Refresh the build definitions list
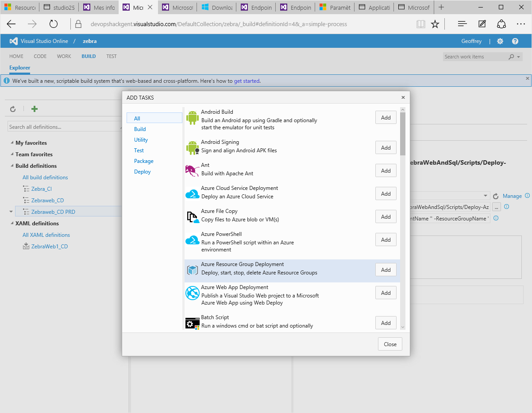The image size is (532, 413). pyautogui.click(x=13, y=109)
